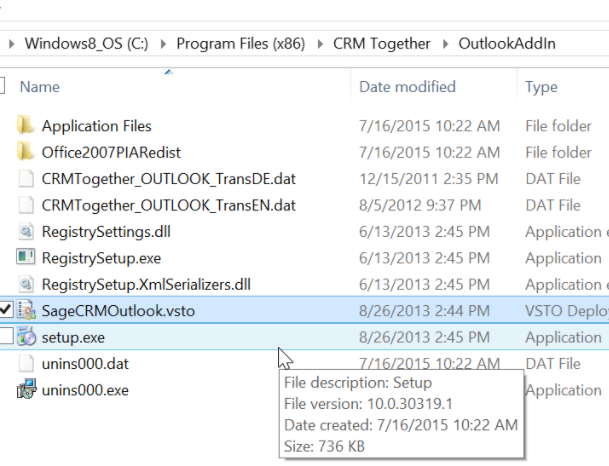
Task: Expand the arrow before Windows8_OS (C:)
Action: point(12,44)
